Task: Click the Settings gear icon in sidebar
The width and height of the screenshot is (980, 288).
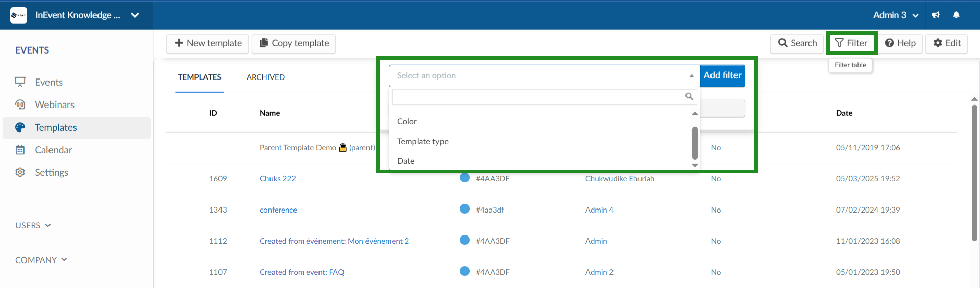Action: pos(20,172)
